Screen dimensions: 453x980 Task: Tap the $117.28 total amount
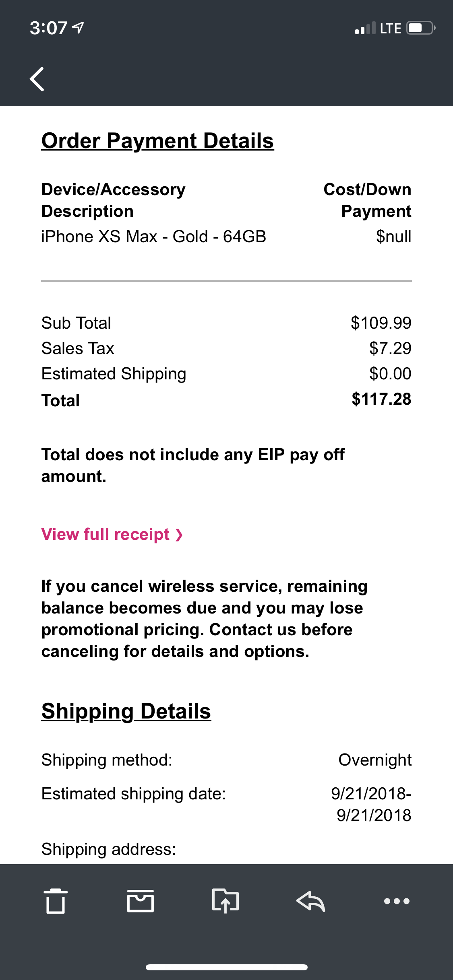(x=381, y=399)
